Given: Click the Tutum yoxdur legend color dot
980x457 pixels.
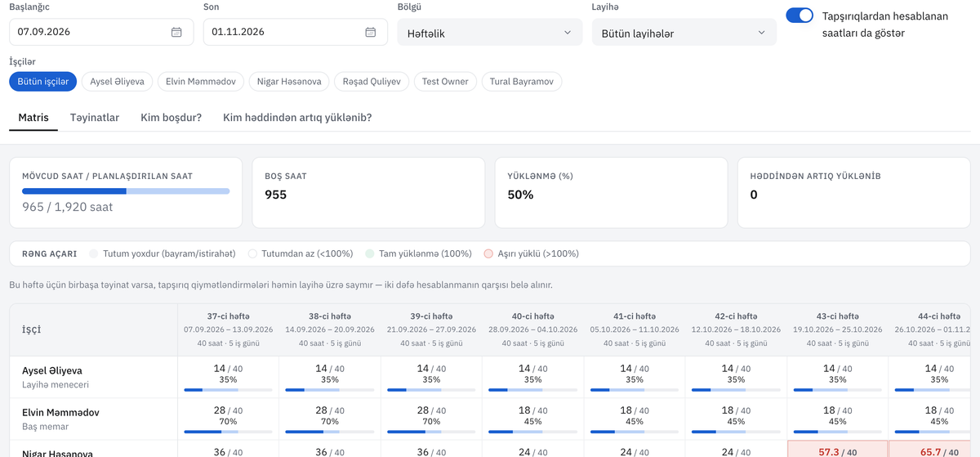Looking at the screenshot, I should 94,253.
